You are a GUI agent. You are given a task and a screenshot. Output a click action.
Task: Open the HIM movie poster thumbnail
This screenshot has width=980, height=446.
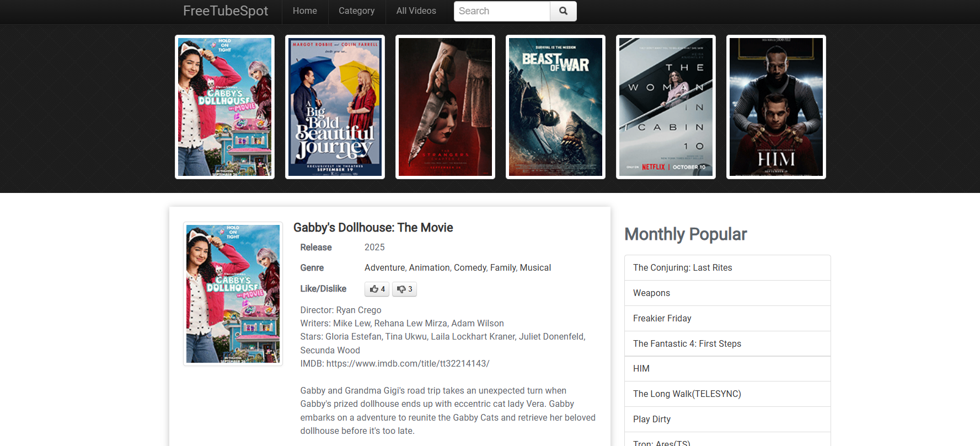[x=776, y=107]
